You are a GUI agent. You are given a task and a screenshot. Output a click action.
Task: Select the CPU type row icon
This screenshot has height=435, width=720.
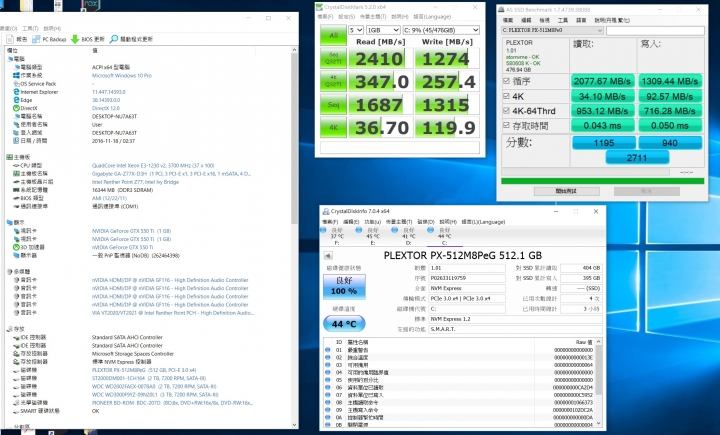coord(16,165)
